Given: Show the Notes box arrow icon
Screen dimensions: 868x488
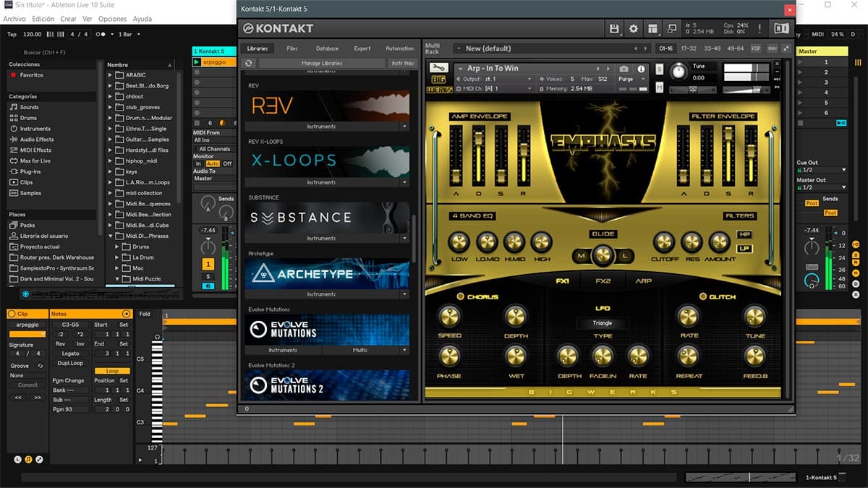Looking at the screenshot, I should click(x=126, y=314).
